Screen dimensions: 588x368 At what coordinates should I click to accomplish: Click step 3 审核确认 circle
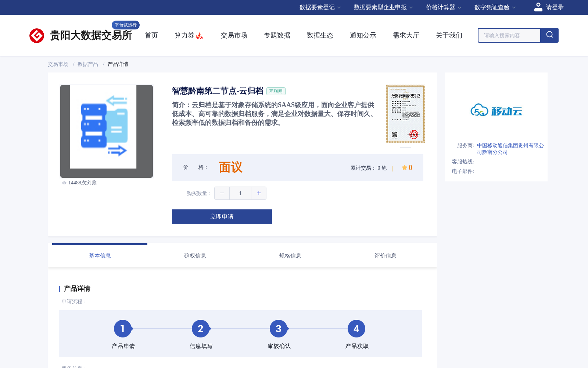(279, 329)
